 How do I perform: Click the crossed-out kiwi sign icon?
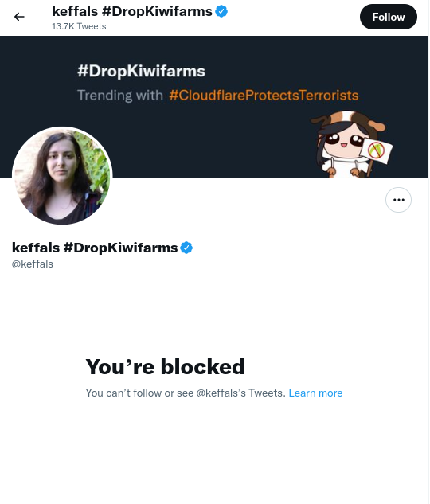(x=376, y=150)
